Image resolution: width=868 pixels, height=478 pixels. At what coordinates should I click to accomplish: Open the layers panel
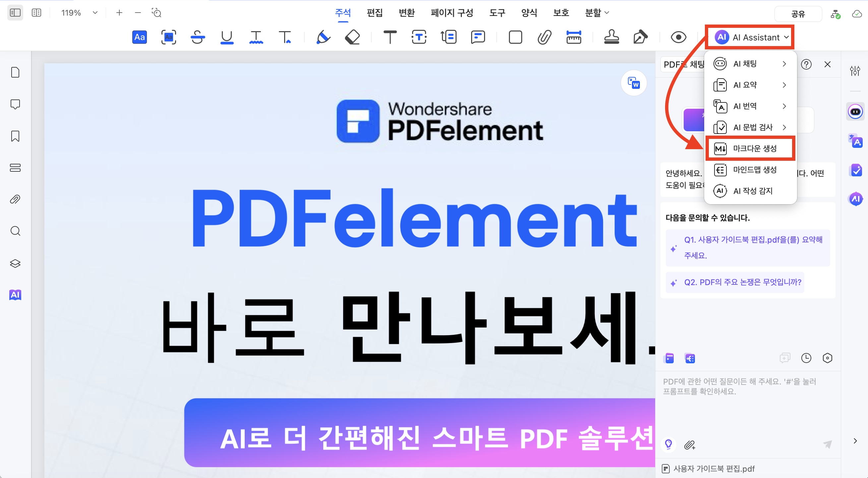tap(15, 263)
